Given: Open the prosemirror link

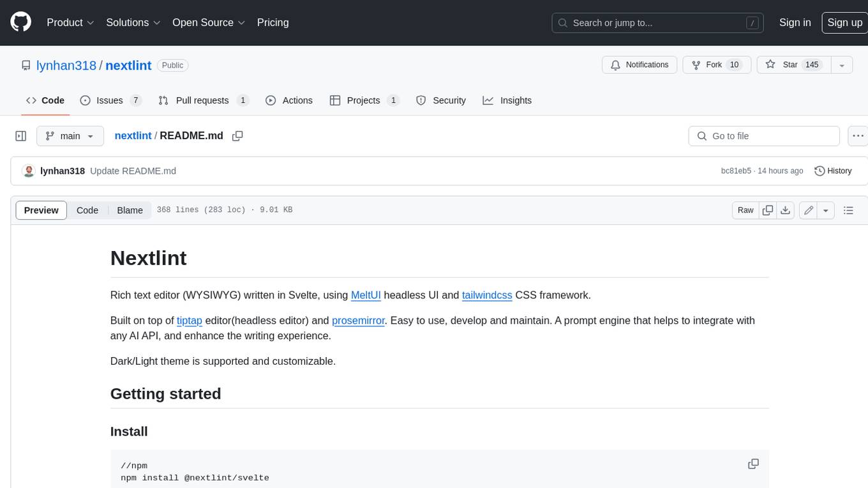Looking at the screenshot, I should (x=358, y=321).
